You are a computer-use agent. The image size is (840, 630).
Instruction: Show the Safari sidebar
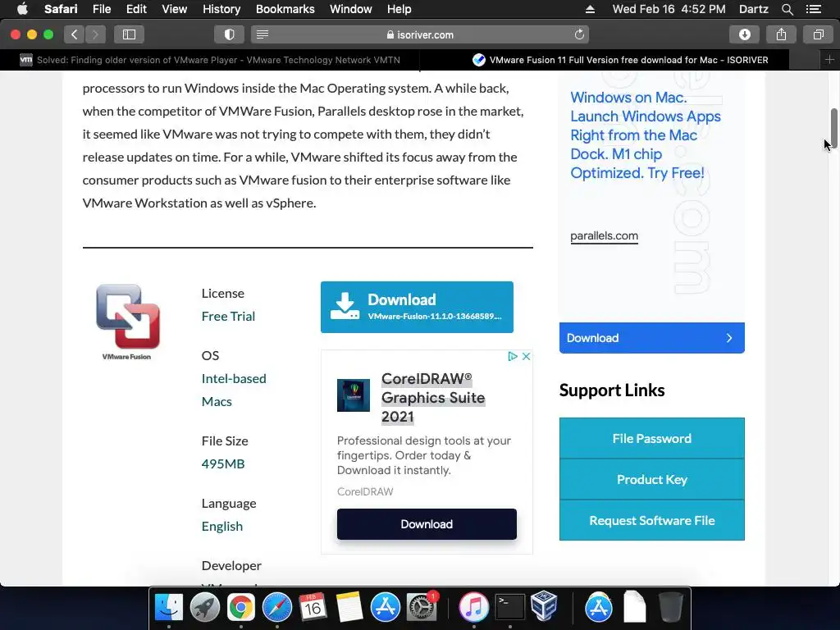coord(129,34)
